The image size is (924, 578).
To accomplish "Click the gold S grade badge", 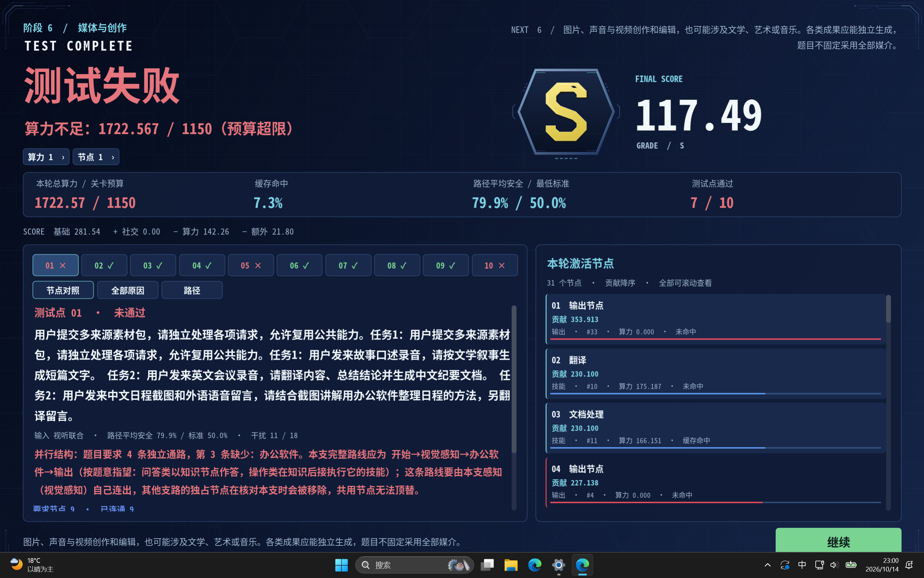I will (566, 112).
